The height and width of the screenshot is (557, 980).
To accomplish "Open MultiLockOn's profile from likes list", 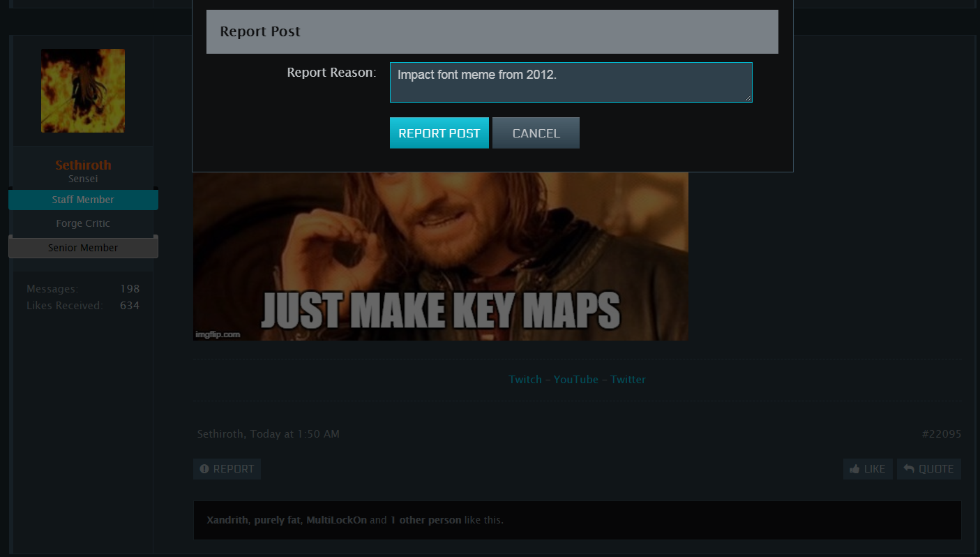I will click(336, 520).
